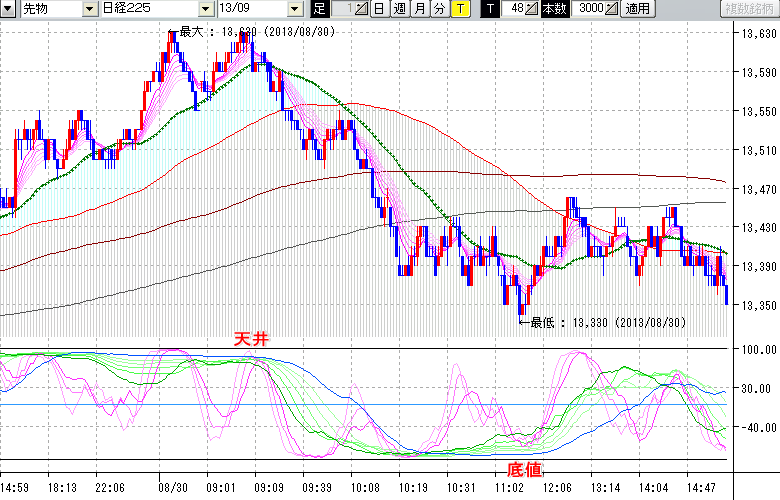Click the yellow T tick button
This screenshot has width=780, height=500.
tap(459, 9)
